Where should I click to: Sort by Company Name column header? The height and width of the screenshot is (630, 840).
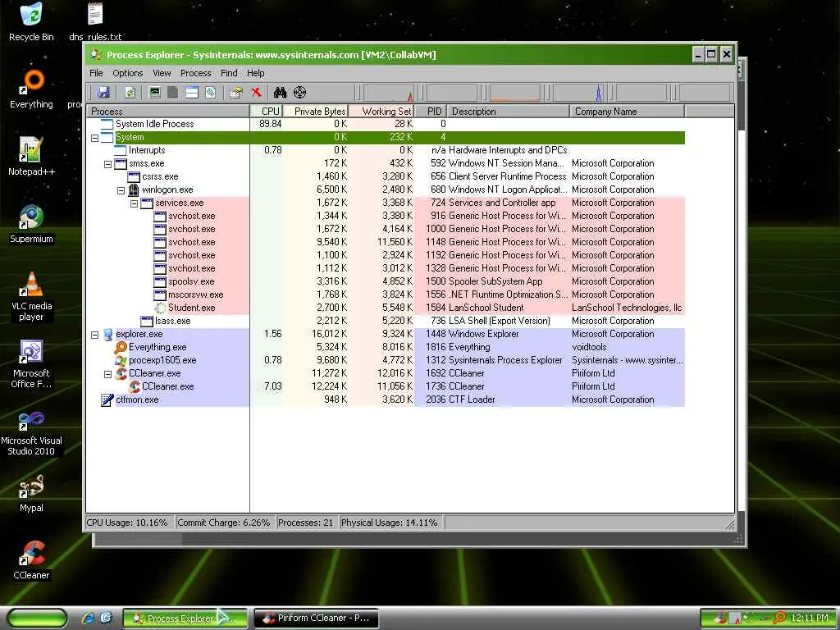(627, 111)
